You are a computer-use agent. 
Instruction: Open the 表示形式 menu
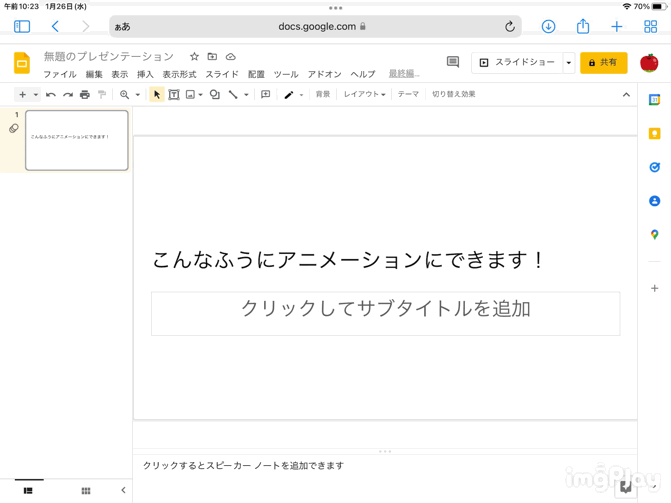(179, 74)
